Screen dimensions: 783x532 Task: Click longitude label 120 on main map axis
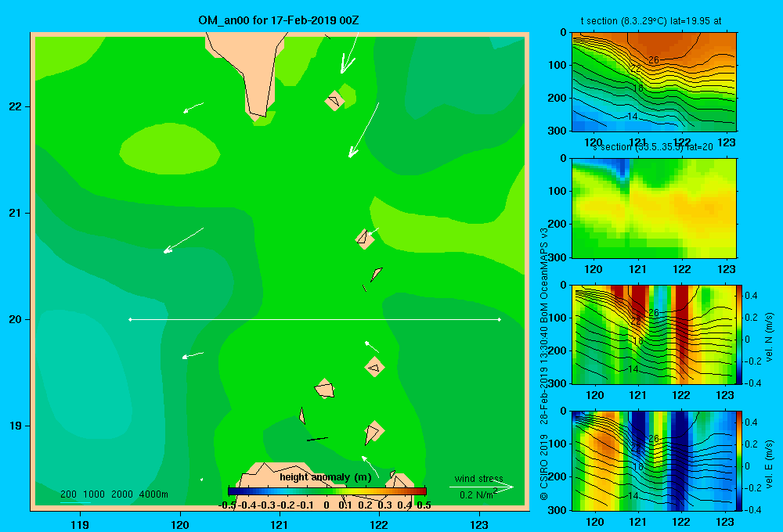coord(180,524)
